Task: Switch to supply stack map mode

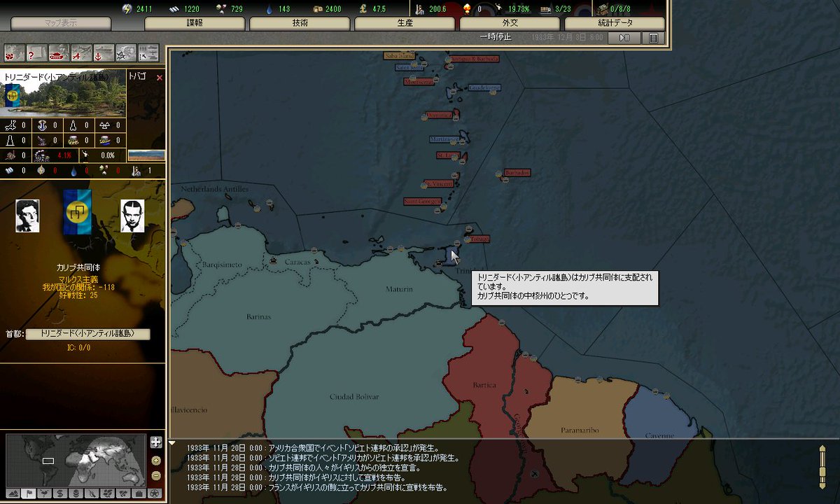Action: click(76, 493)
